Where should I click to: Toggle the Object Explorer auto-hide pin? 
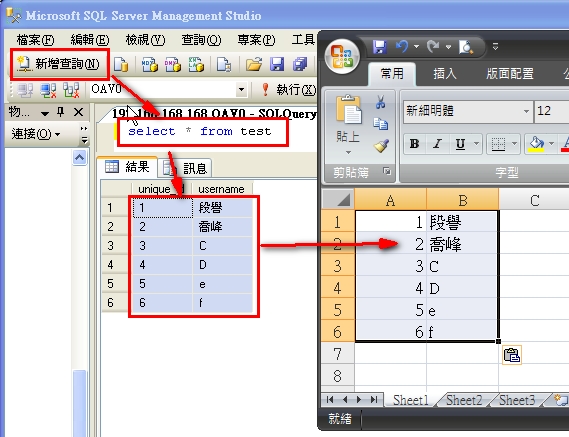61,112
